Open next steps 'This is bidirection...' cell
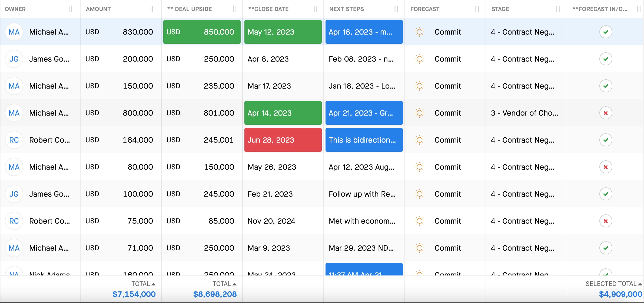Screen dimensions: 644x303 pyautogui.click(x=364, y=140)
